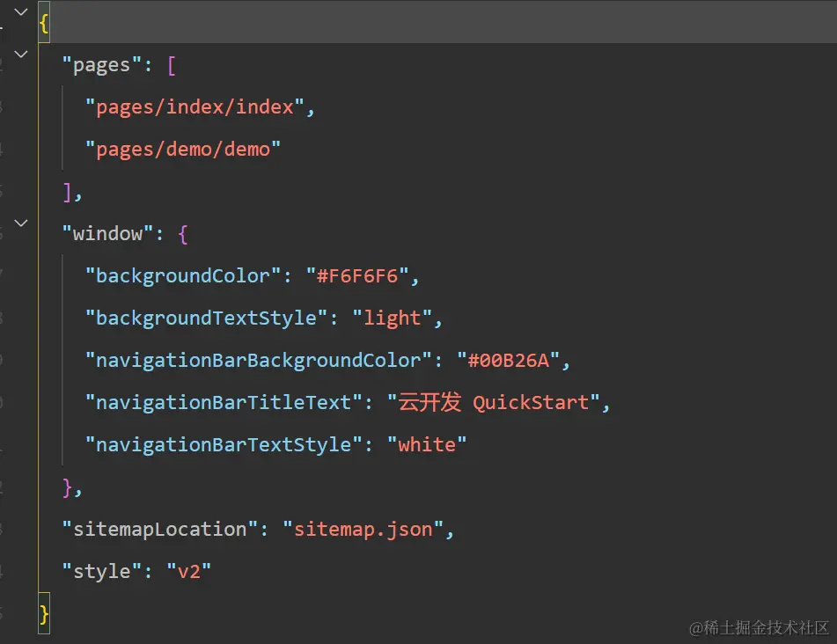This screenshot has width=837, height=644.
Task: Click the "backgroundTextStyle" key
Action: pos(206,318)
